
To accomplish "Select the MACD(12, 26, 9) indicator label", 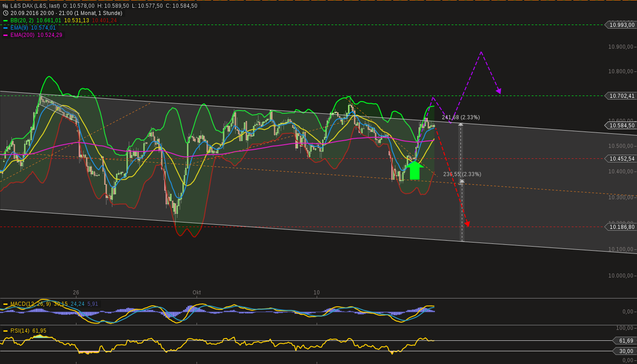I will [30, 304].
